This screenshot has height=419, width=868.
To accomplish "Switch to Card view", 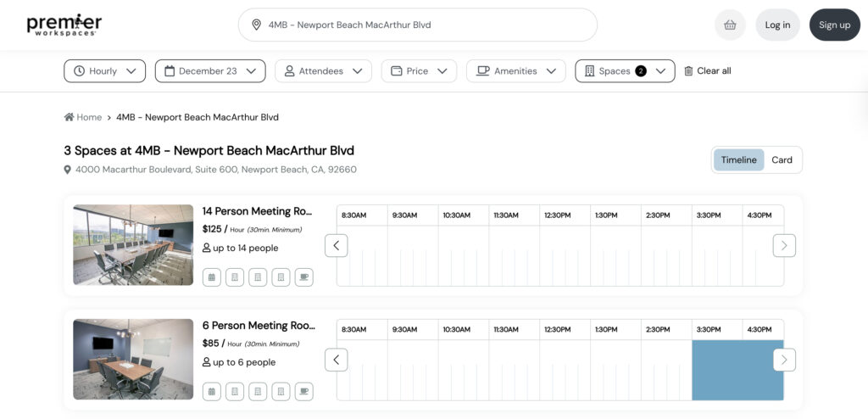I will tap(782, 159).
